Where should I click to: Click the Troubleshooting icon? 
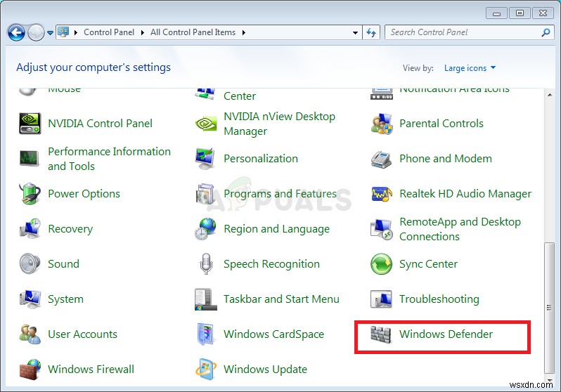pos(381,299)
